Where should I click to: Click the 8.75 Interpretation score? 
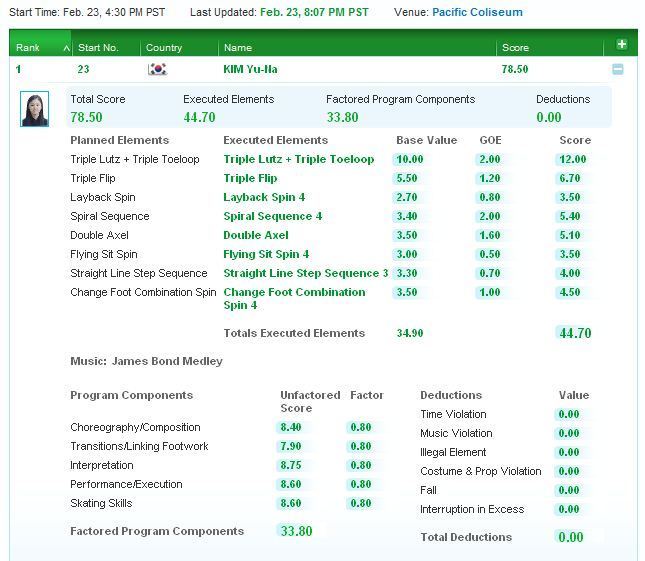(291, 465)
